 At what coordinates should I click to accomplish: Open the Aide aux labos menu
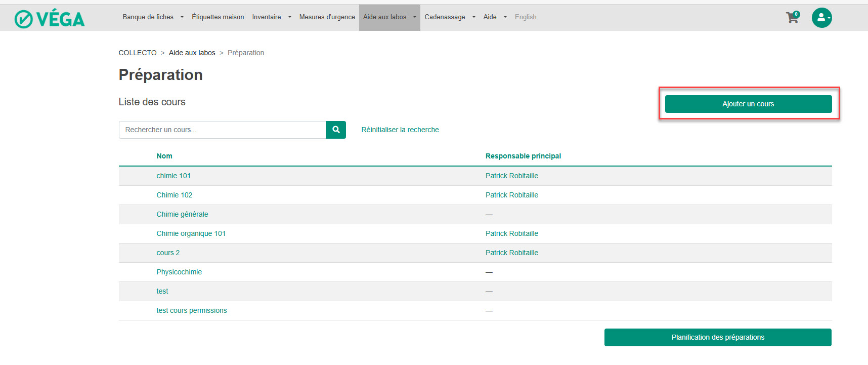pyautogui.click(x=389, y=17)
